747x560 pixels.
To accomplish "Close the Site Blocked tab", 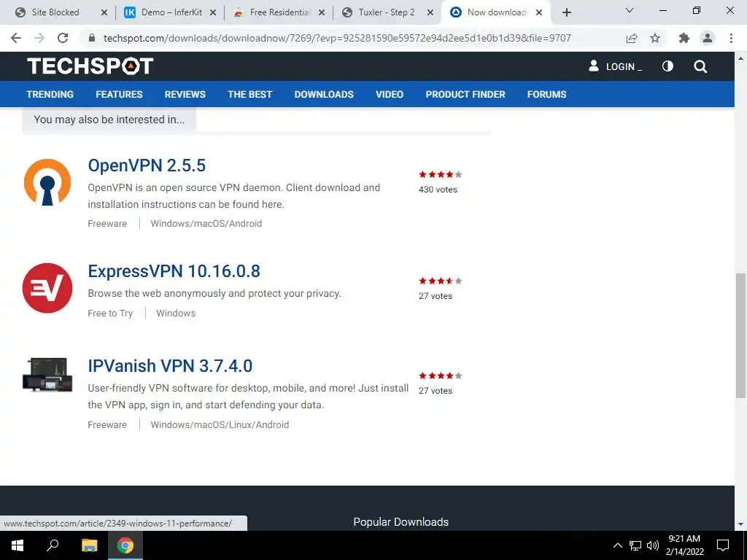I will point(104,12).
